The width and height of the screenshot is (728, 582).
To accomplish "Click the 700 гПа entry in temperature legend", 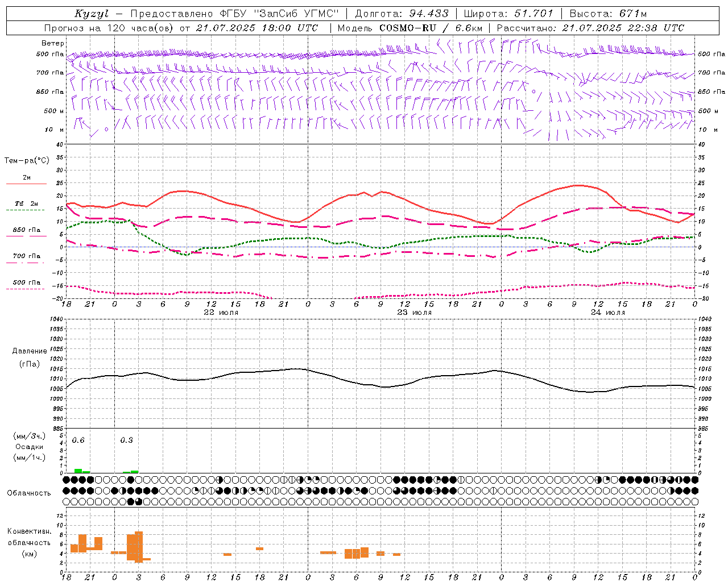I will click(x=27, y=256).
